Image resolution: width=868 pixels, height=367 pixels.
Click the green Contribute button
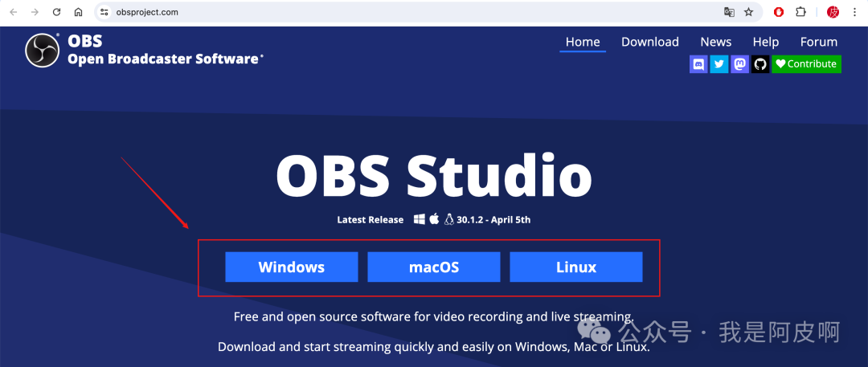pyautogui.click(x=806, y=64)
